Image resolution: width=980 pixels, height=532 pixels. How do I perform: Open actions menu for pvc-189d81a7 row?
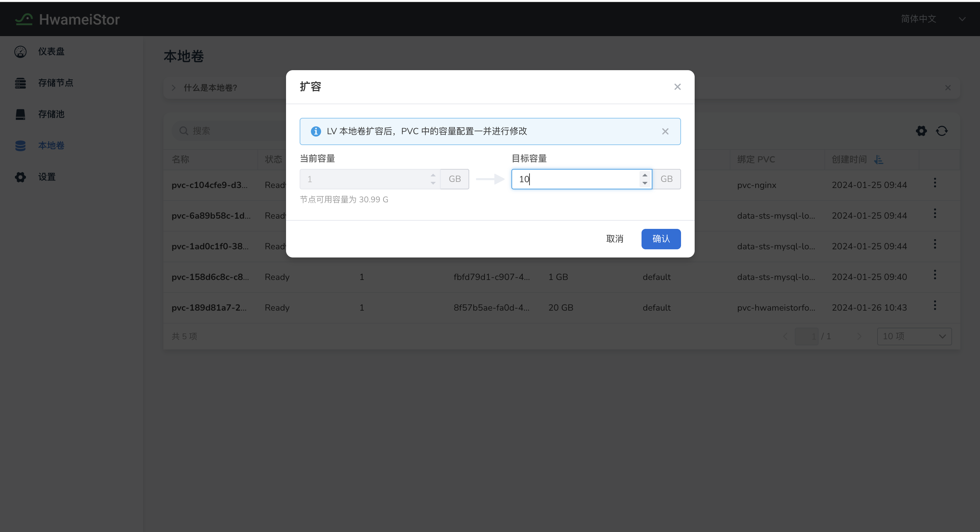935,305
